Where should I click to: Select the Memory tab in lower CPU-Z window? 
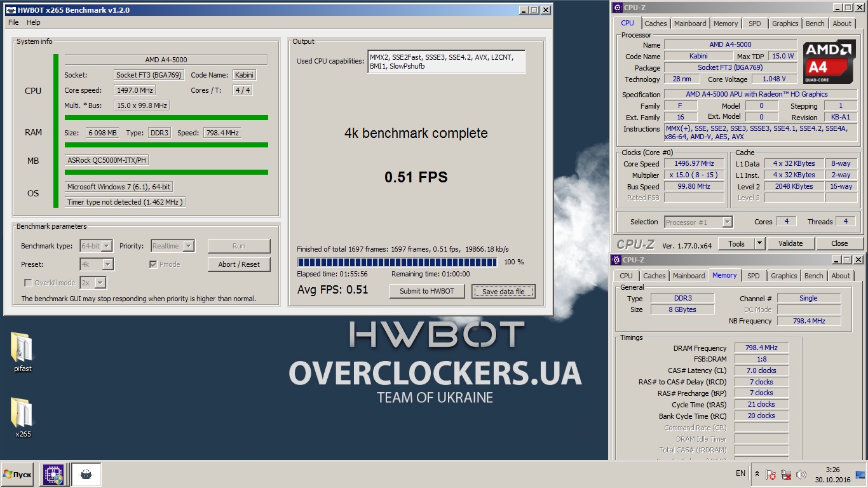(724, 275)
